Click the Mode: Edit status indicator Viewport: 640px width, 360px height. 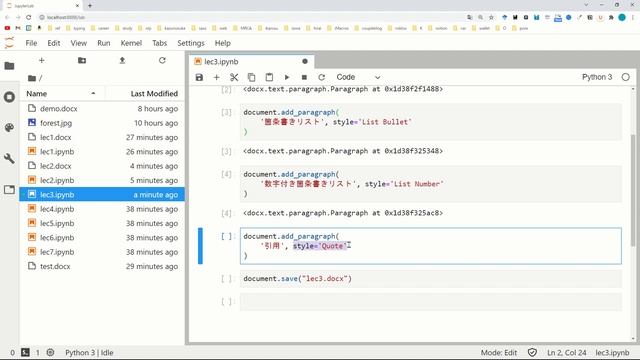[499, 353]
